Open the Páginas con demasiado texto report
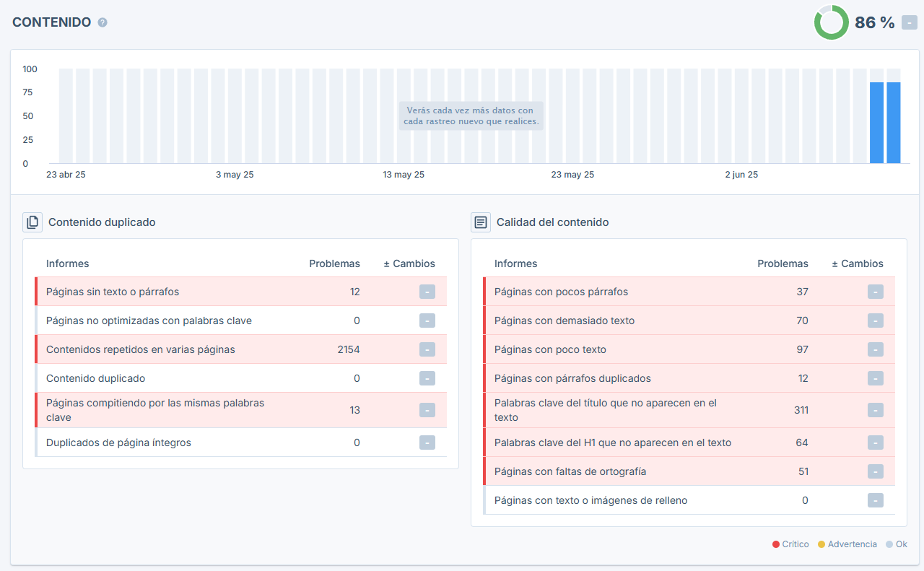 pos(689,321)
